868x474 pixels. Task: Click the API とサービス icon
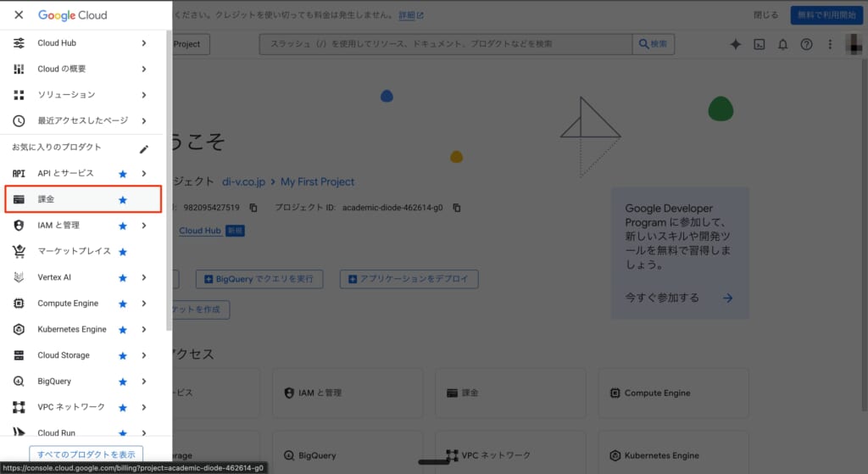[x=19, y=173]
